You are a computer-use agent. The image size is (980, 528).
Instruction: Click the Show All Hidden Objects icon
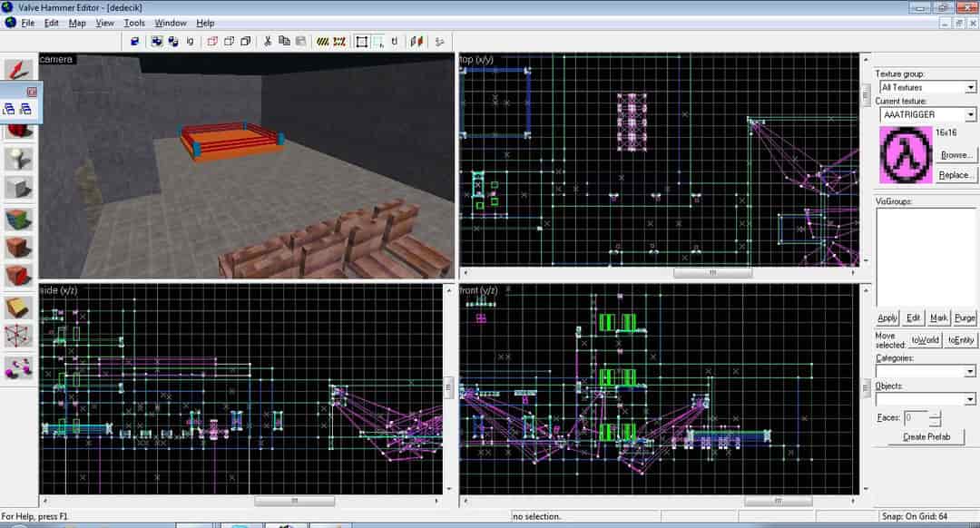pos(246,41)
